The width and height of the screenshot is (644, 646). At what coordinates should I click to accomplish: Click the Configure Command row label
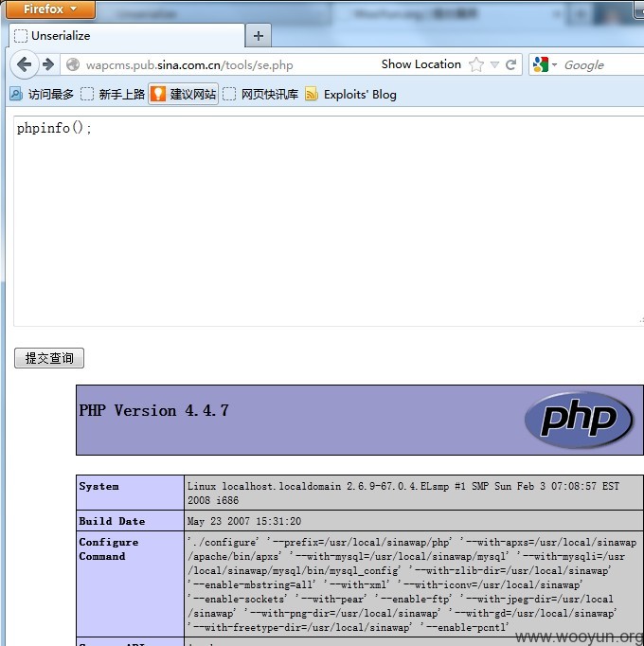point(109,549)
